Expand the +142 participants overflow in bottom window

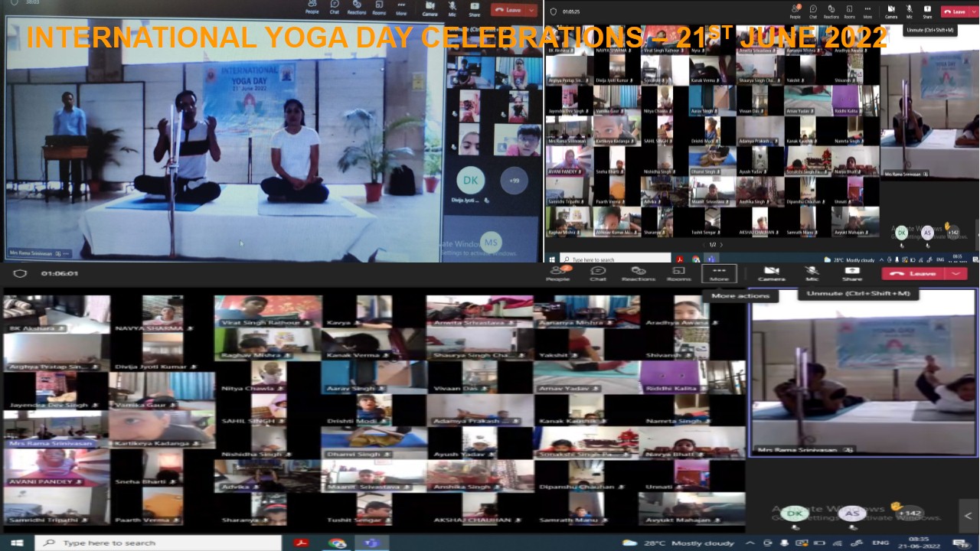[x=909, y=513]
